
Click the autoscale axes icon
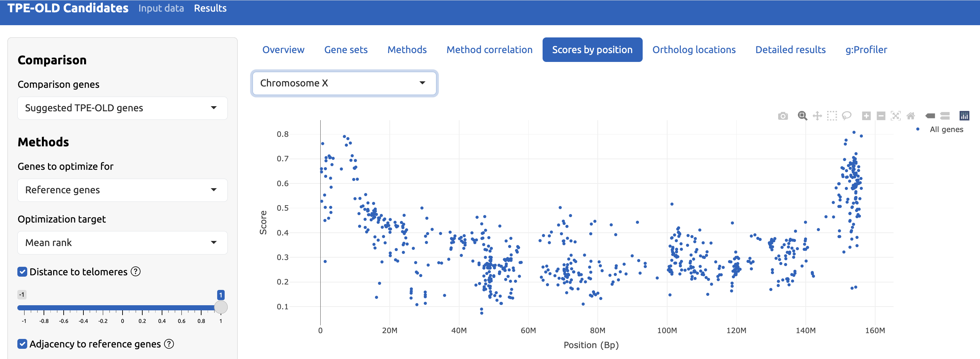tap(896, 116)
